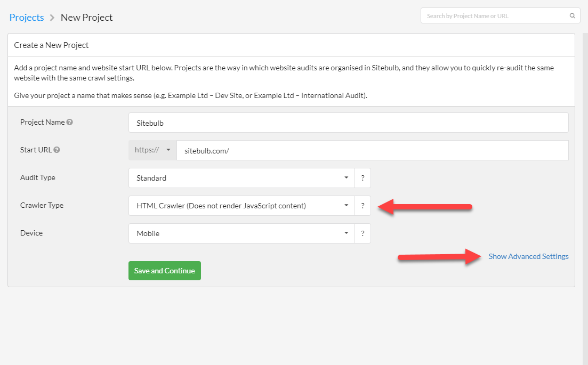588x365 pixels.
Task: Go to Projects breadcrumb link
Action: (x=27, y=18)
